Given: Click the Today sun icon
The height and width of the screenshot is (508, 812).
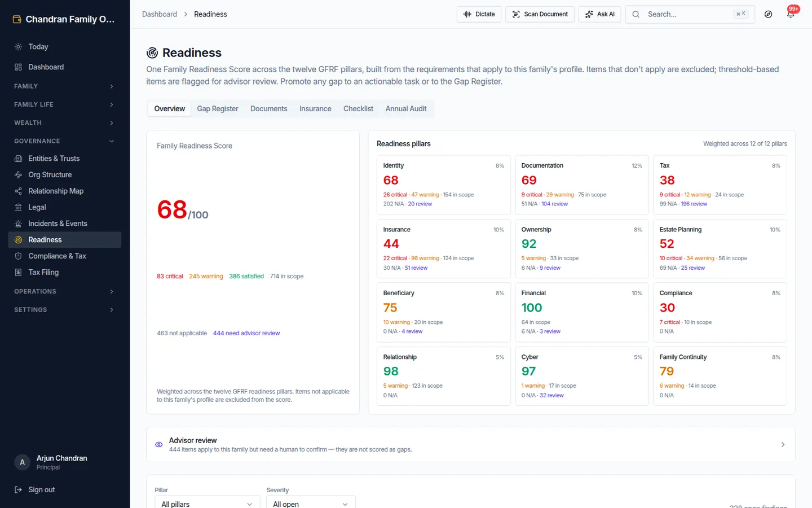Looking at the screenshot, I should click(18, 47).
